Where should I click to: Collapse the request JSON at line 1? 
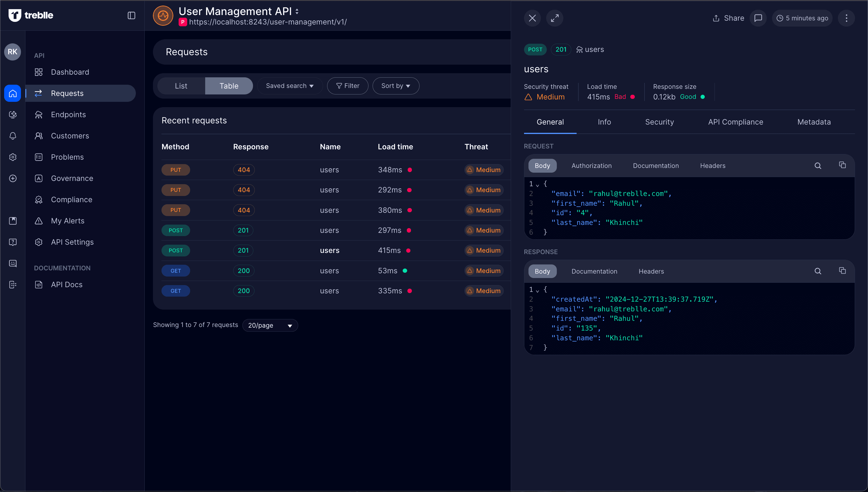pyautogui.click(x=537, y=185)
